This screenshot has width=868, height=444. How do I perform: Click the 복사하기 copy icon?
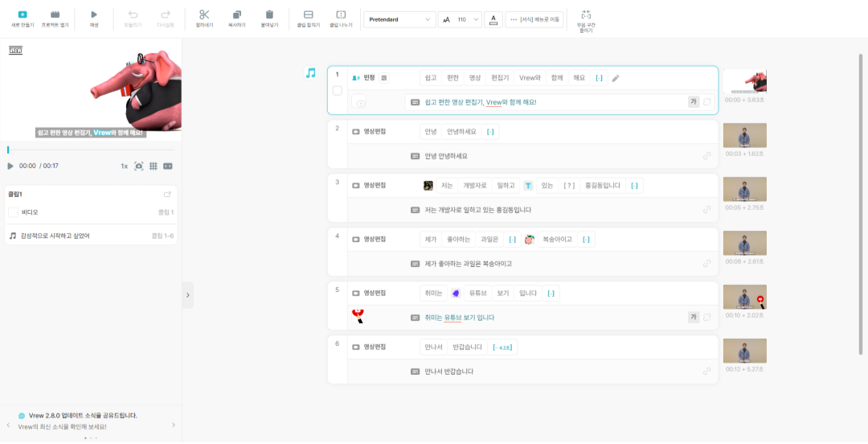237,14
